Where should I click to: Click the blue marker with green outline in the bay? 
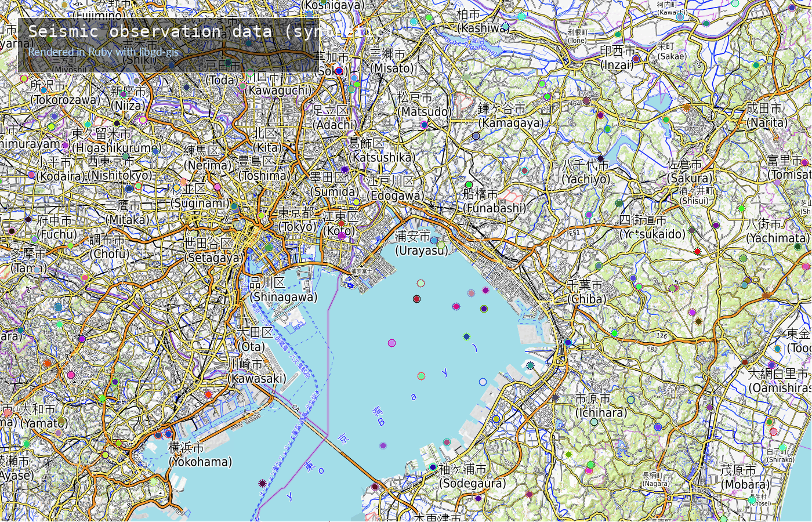tap(466, 336)
